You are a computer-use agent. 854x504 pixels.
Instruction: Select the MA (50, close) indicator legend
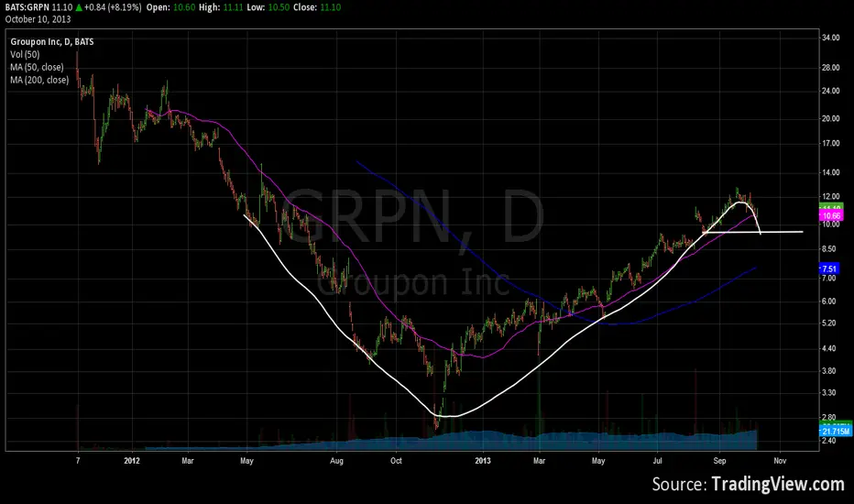(x=37, y=67)
